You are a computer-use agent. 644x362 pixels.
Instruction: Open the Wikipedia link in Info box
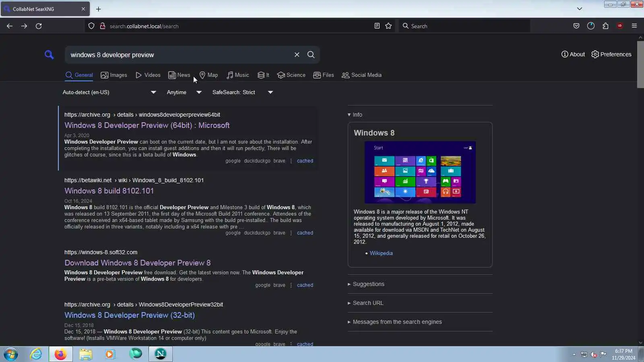point(381,253)
